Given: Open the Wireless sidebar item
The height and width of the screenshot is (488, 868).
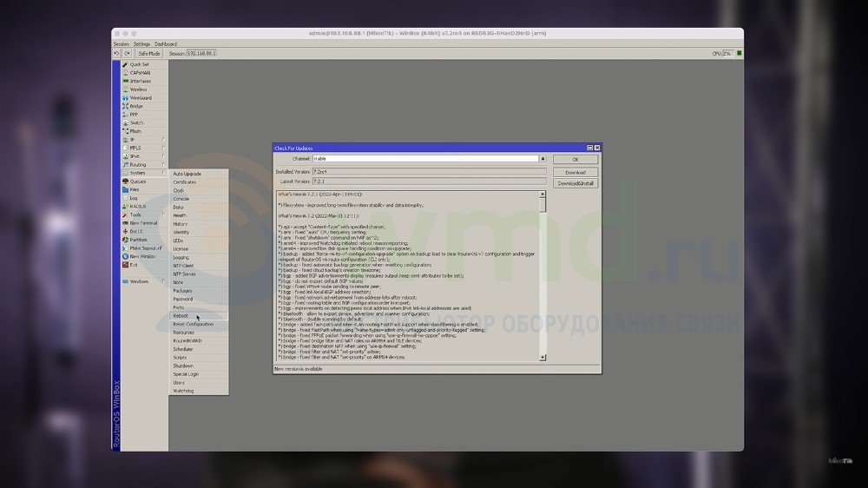Looking at the screenshot, I should tap(144, 89).
